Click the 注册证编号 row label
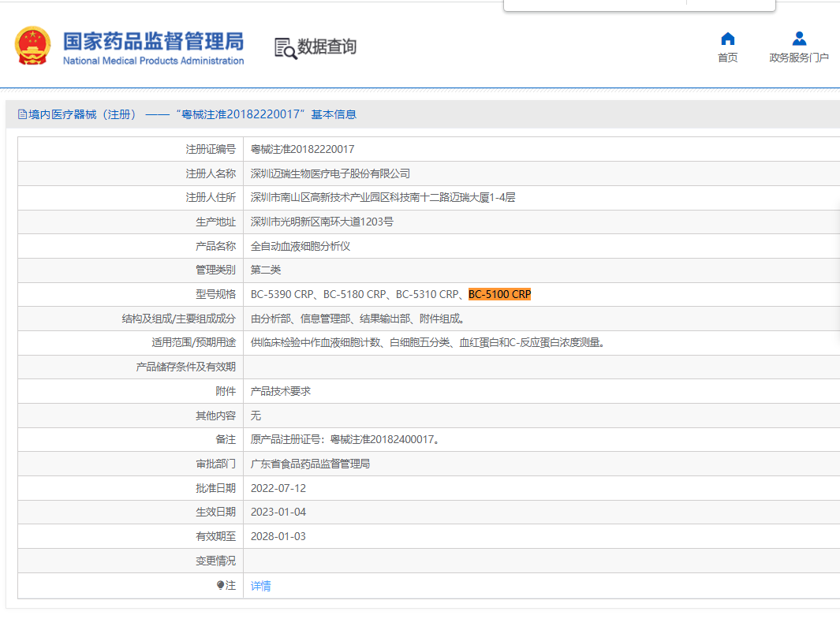 pos(211,149)
